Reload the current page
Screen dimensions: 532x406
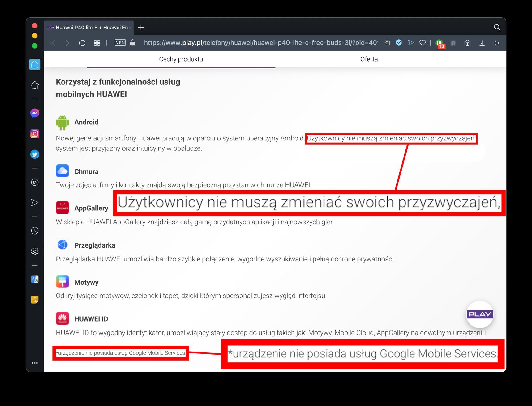pos(82,43)
